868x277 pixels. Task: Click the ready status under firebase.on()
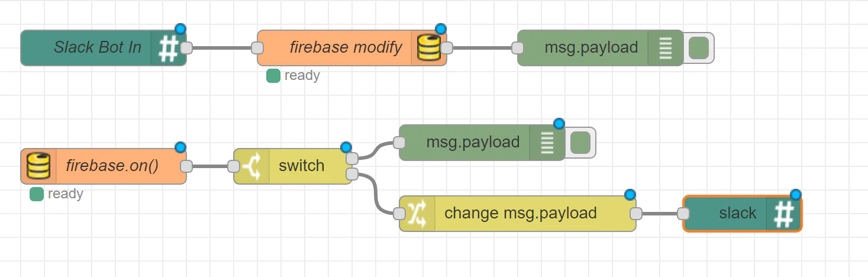click(56, 194)
